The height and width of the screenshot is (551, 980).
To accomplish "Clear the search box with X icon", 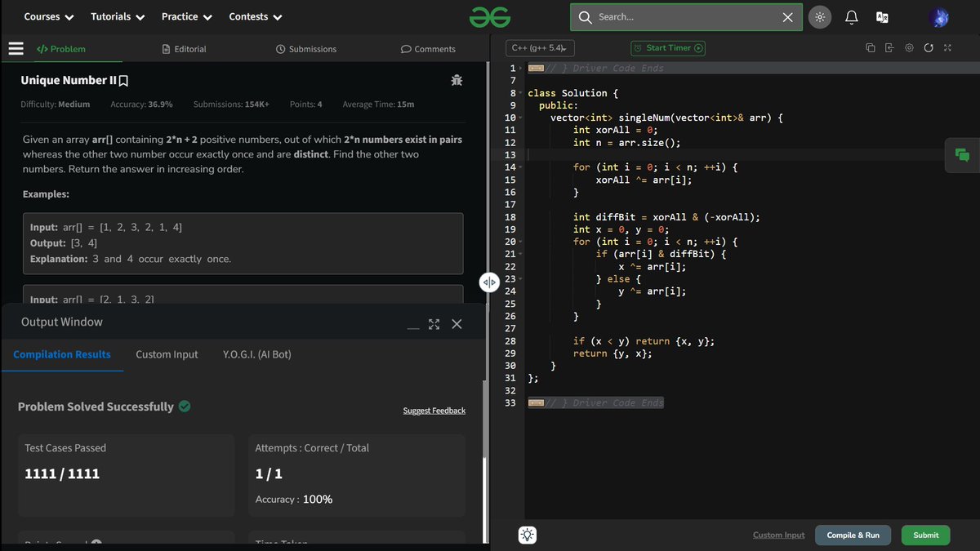I will click(x=787, y=17).
